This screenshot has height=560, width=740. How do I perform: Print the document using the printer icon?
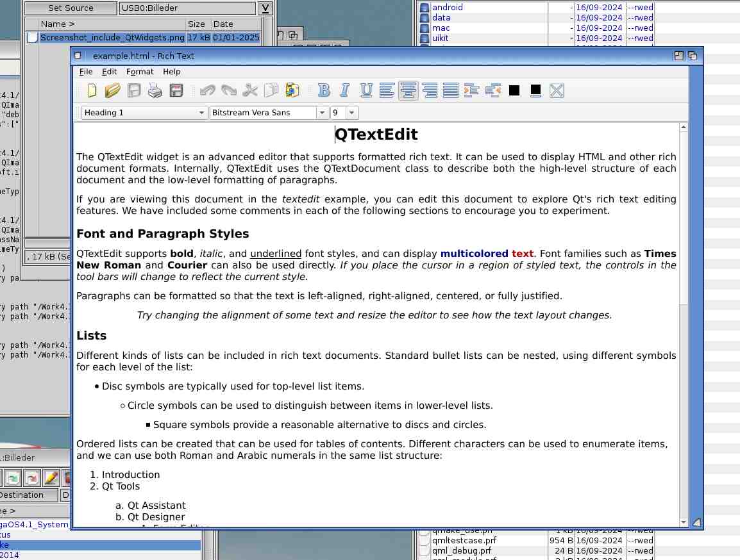click(x=155, y=90)
